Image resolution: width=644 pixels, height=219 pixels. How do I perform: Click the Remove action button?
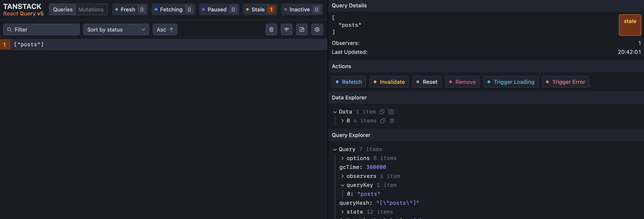click(462, 82)
